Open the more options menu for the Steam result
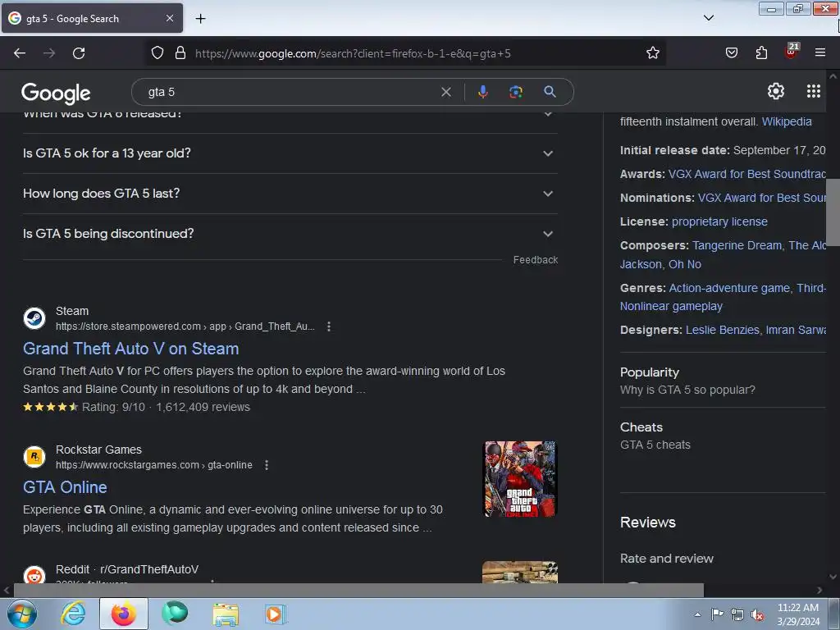Image resolution: width=840 pixels, height=630 pixels. point(329,326)
